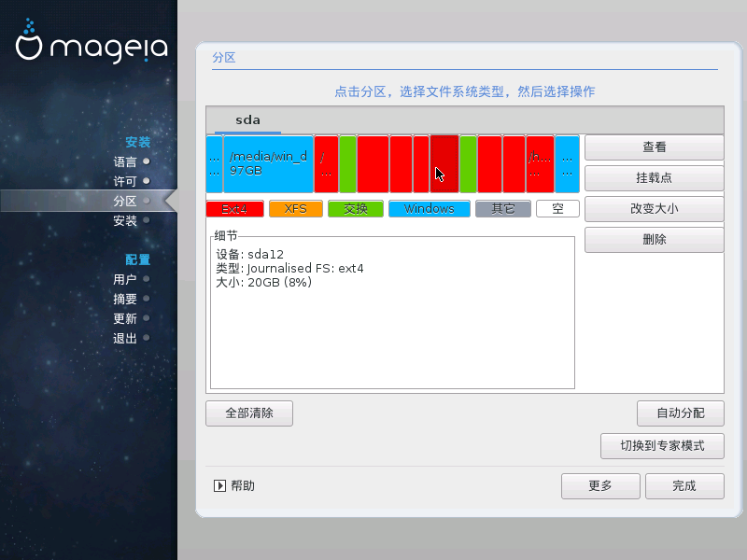Click the 退出 step in sidebar
747x560 pixels.
125,339
